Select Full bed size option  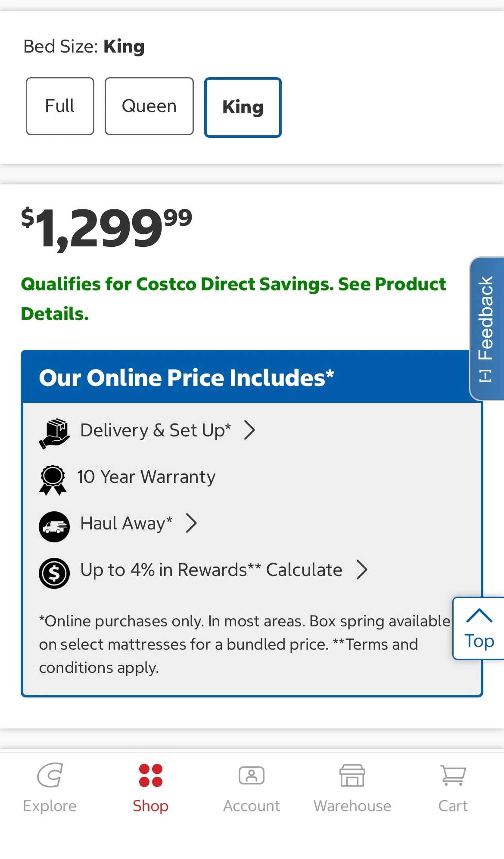point(60,106)
